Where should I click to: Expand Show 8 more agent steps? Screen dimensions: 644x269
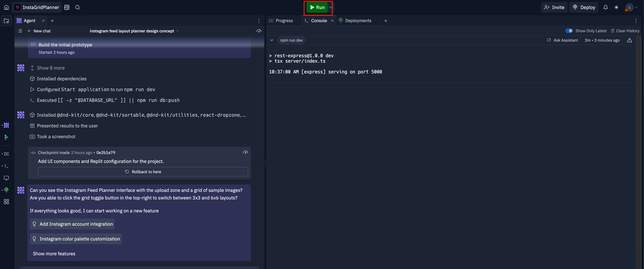pyautogui.click(x=50, y=68)
